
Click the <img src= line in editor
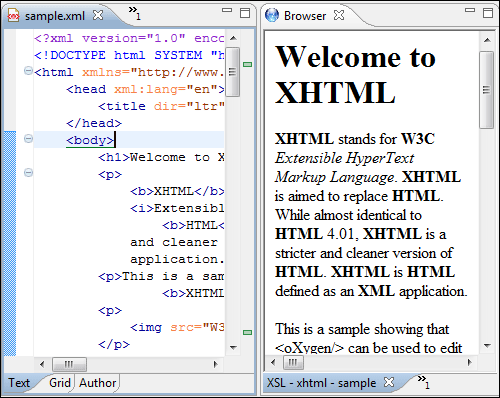tap(177, 327)
